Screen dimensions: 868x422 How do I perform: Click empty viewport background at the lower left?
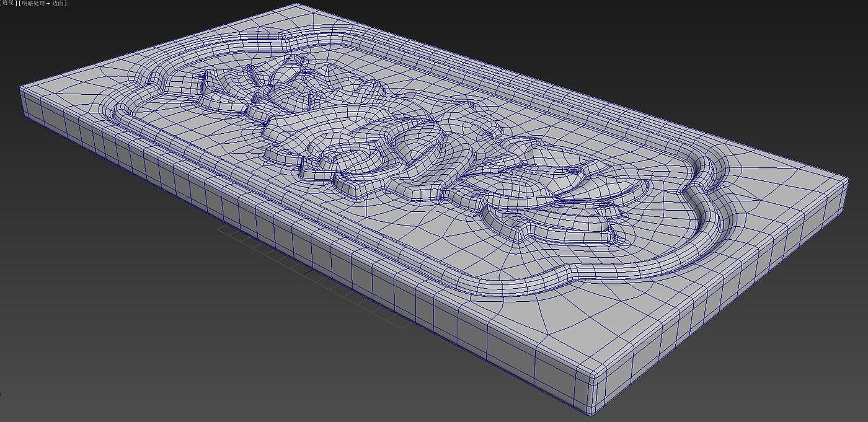[x=93, y=341]
